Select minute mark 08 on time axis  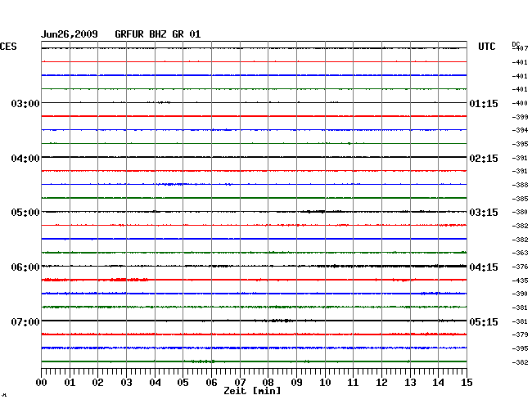(x=268, y=383)
